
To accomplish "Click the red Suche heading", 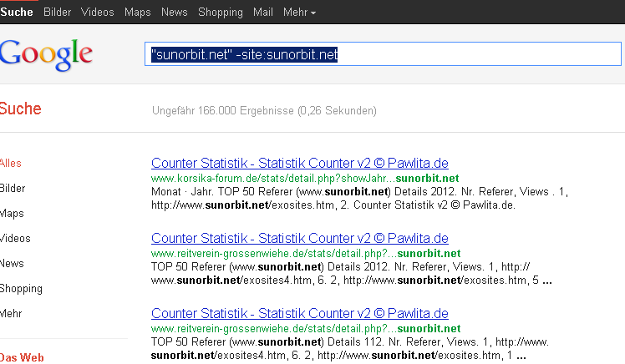I will [20, 109].
